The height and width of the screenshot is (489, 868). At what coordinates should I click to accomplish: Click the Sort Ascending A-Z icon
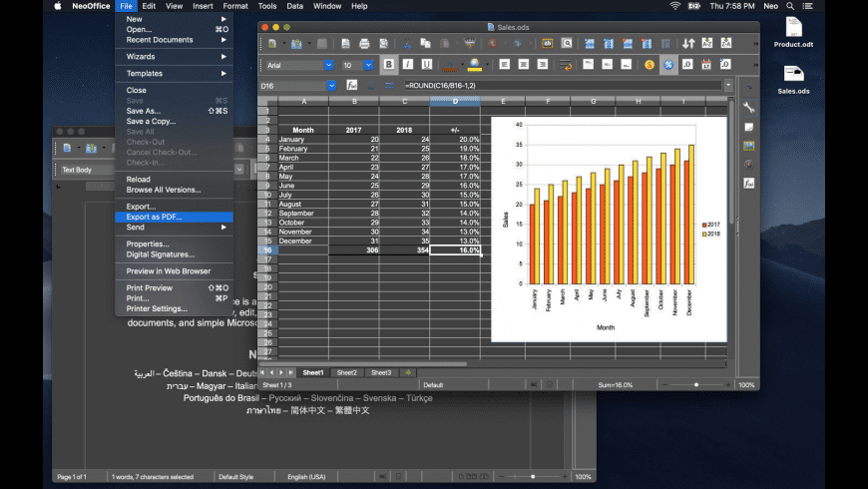pos(707,43)
